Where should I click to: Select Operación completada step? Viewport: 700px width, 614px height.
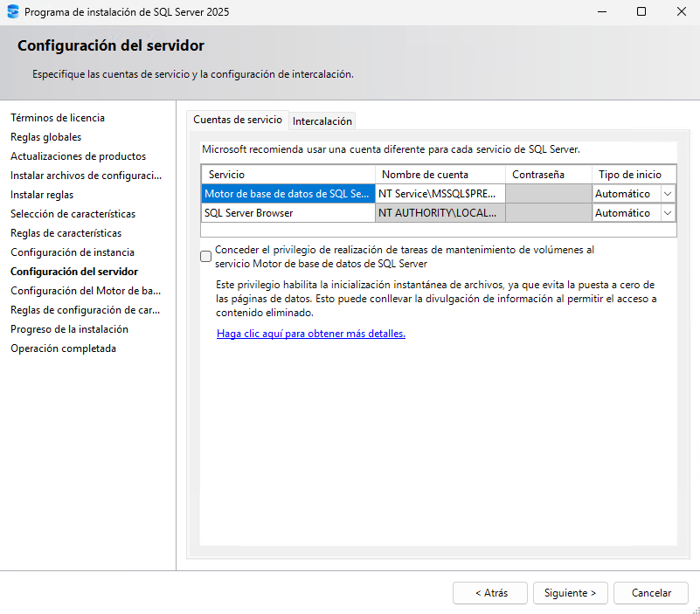coord(64,348)
